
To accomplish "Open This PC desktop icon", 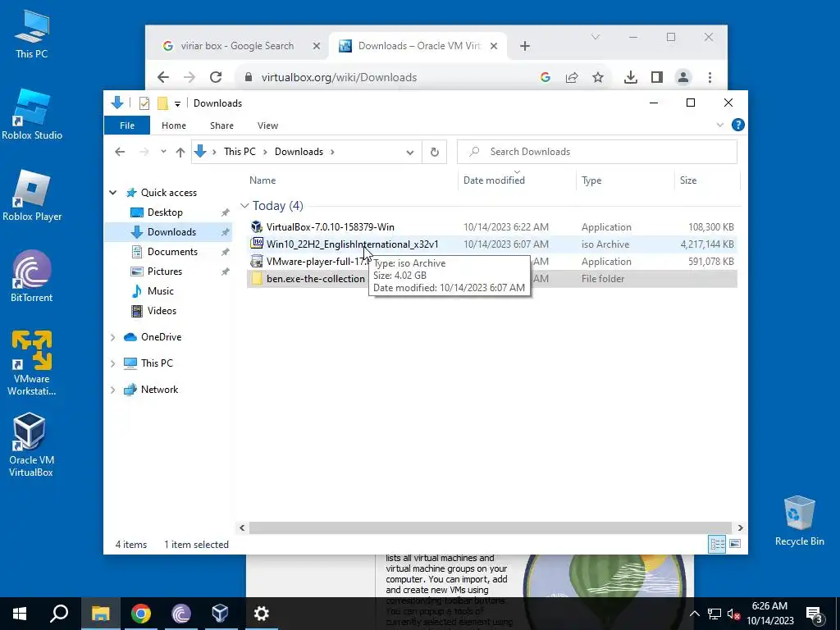I will click(x=32, y=33).
